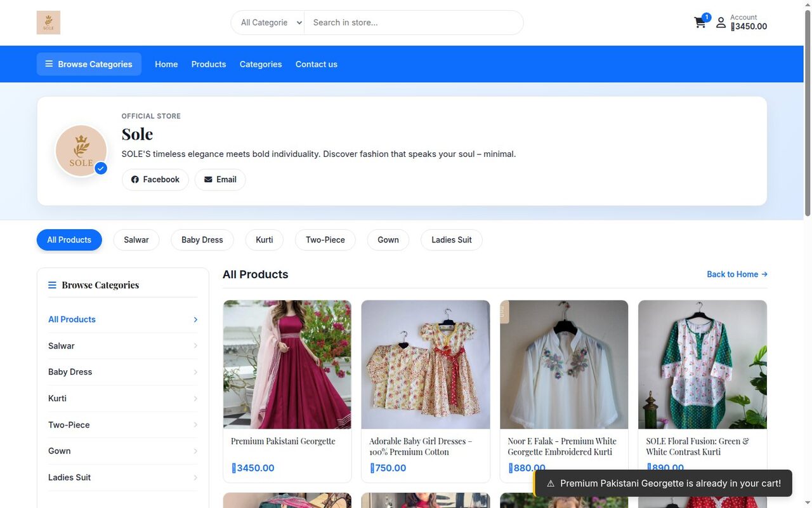Expand the Salwar sidebar chevron

point(195,346)
